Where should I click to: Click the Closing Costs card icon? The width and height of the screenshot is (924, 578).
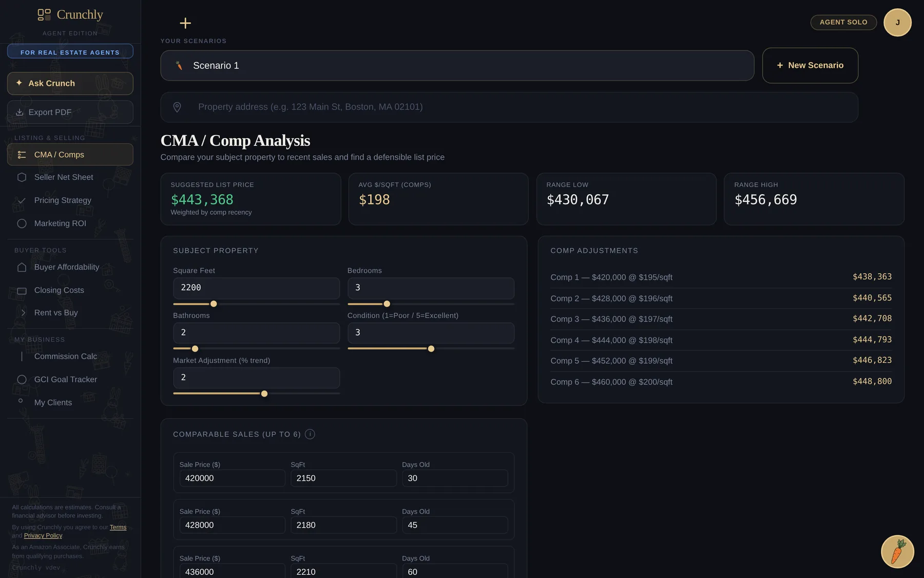[22, 291]
